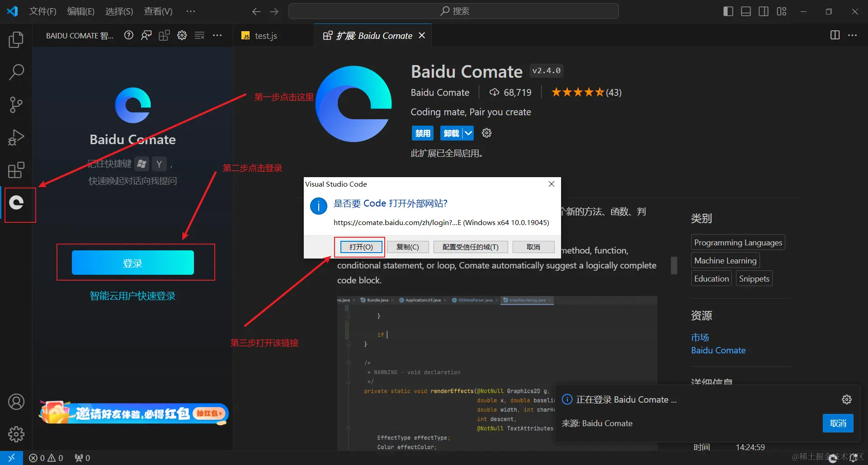868x465 pixels.
Task: Open the extension settings gear next to uninstall
Action: (x=486, y=133)
